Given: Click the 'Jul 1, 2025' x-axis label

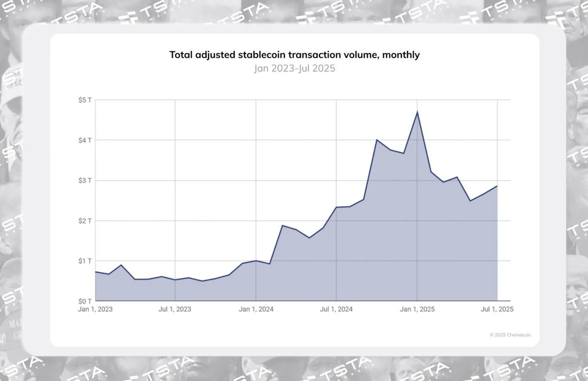Looking at the screenshot, I should (x=497, y=309).
